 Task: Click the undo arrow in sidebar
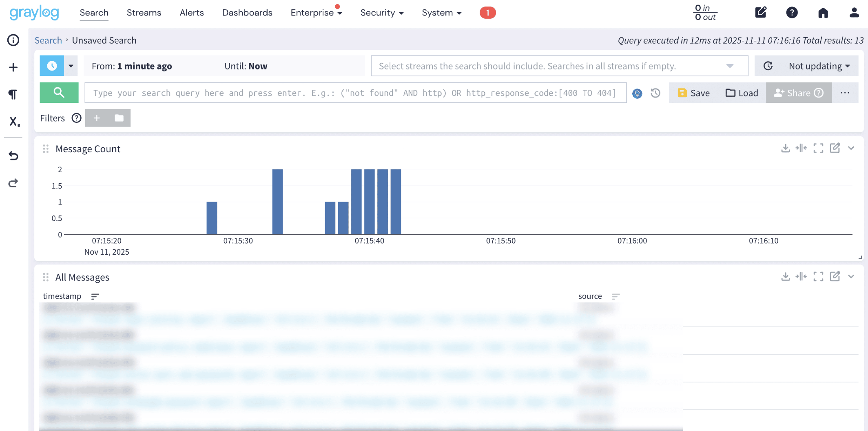pos(13,156)
